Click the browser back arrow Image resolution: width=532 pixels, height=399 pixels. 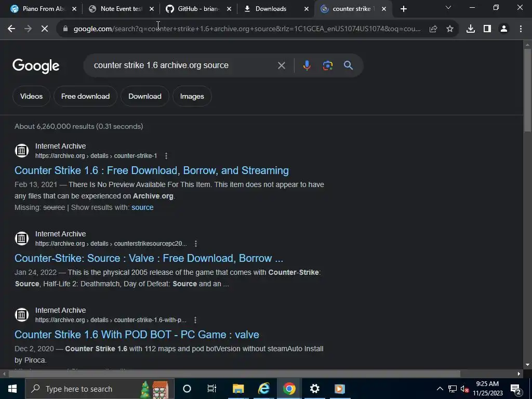[x=11, y=29]
